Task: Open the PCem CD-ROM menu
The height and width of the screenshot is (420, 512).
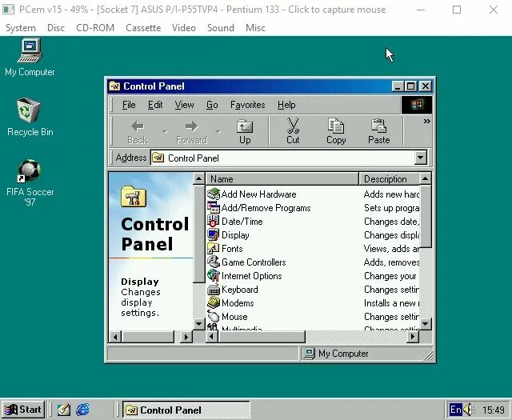Action: (x=95, y=28)
